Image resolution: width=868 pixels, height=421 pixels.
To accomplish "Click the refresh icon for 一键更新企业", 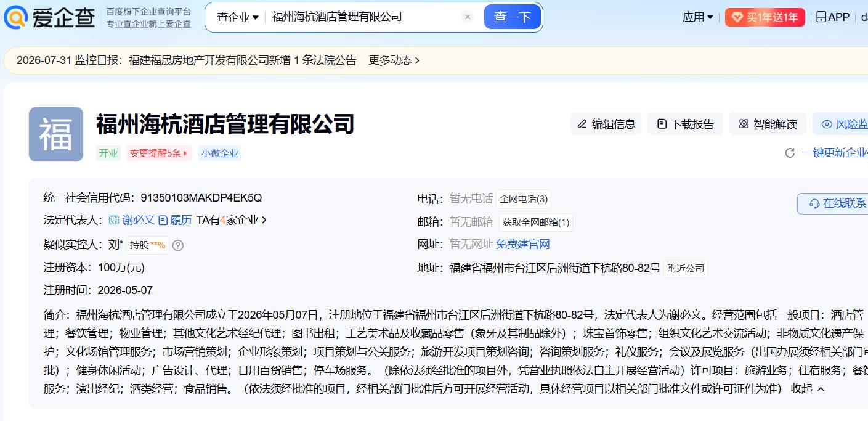I will click(790, 153).
